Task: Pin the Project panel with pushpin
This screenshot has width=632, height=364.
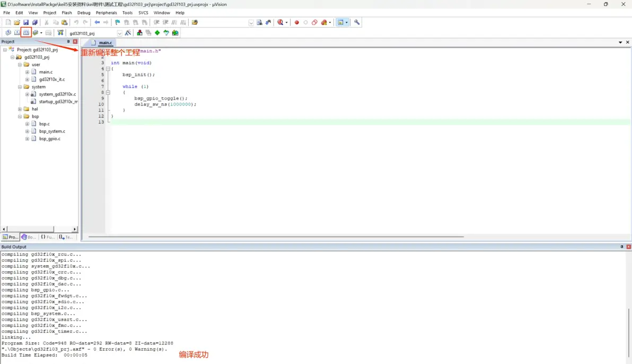Action: pyautogui.click(x=68, y=41)
